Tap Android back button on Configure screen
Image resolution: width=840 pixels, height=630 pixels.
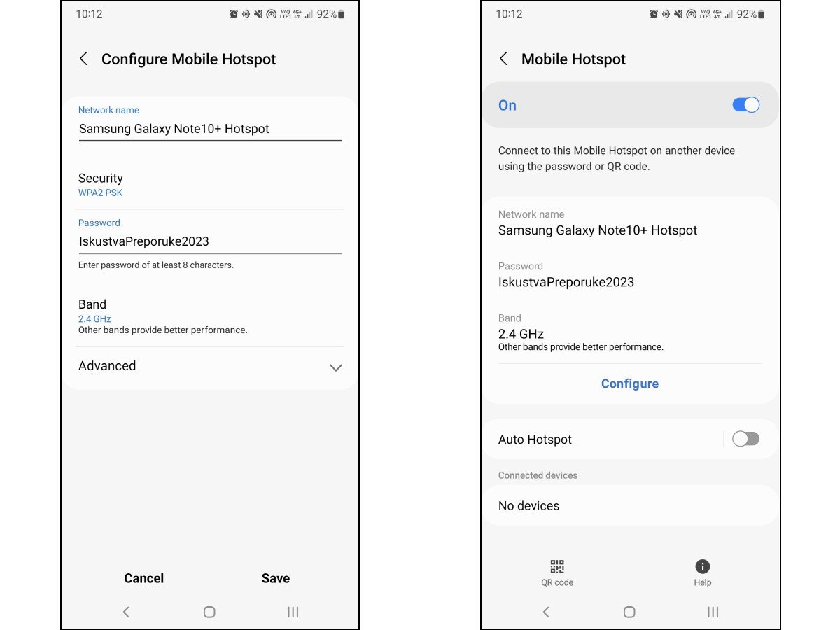(126, 612)
